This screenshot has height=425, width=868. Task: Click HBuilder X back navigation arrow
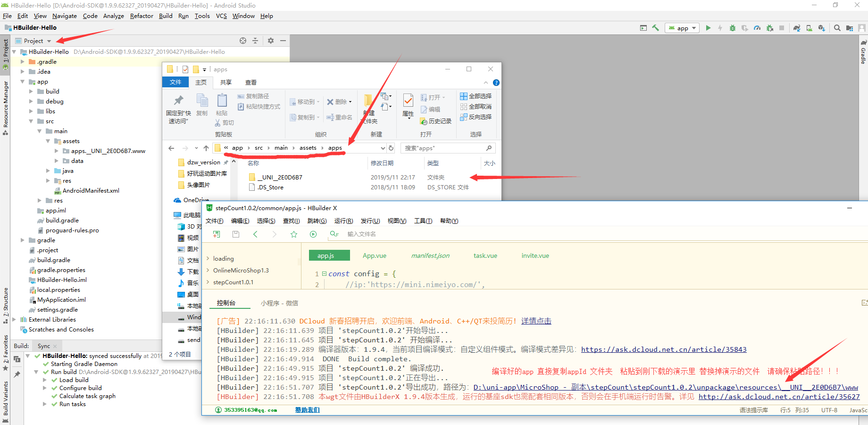click(x=255, y=234)
